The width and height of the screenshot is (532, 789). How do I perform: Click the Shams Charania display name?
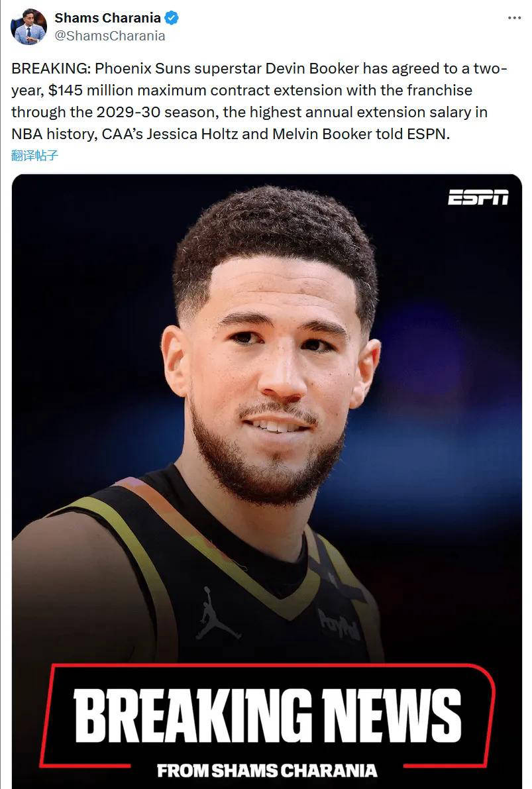tap(107, 18)
